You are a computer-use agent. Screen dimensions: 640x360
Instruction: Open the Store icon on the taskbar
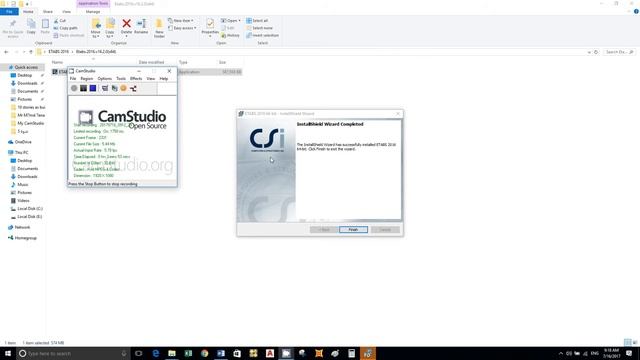[237, 353]
